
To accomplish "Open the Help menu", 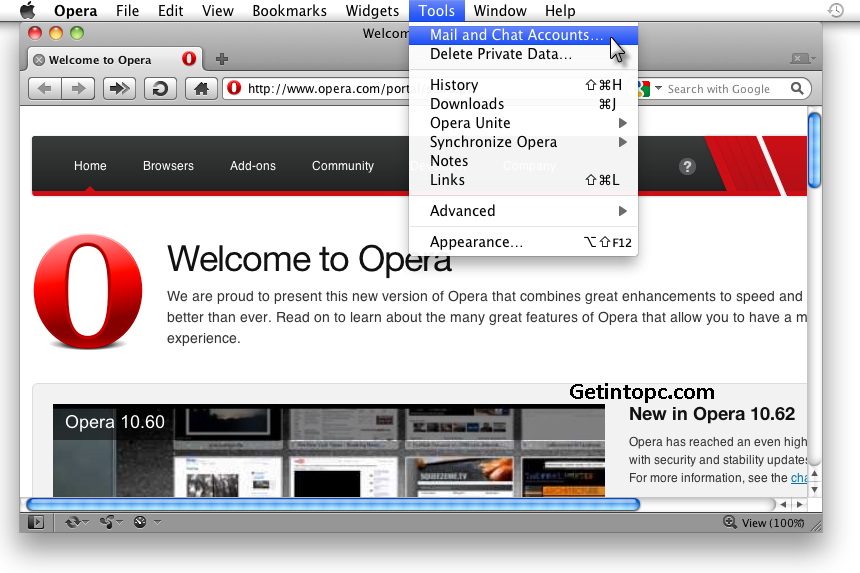I will coord(560,10).
